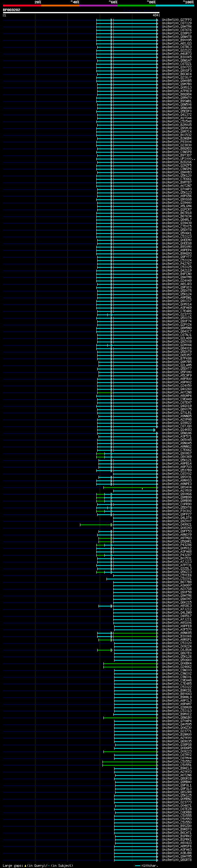
Task: Select hit label UniRef100_O49921
Action: point(177,524)
